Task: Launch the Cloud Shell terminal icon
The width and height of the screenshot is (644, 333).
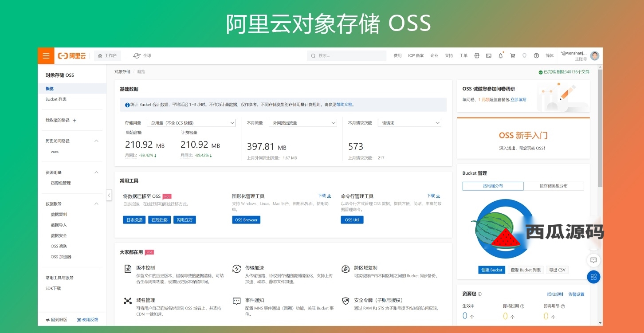Action: [489, 56]
